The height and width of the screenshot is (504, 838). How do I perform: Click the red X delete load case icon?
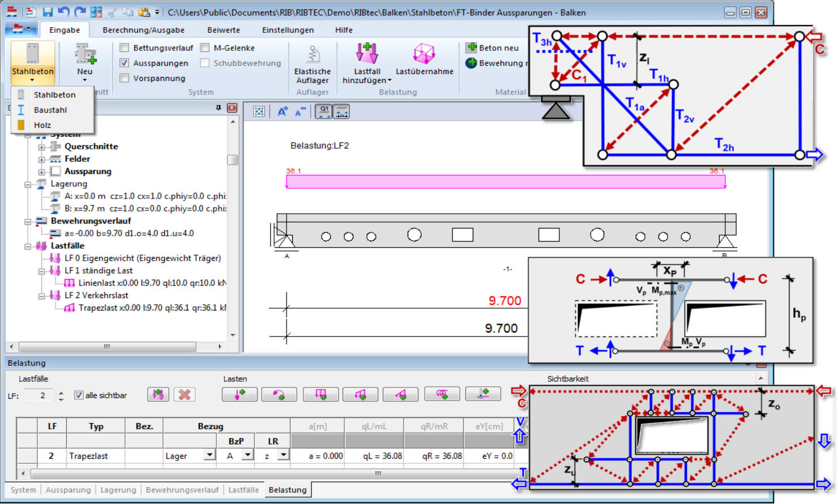coord(185,394)
